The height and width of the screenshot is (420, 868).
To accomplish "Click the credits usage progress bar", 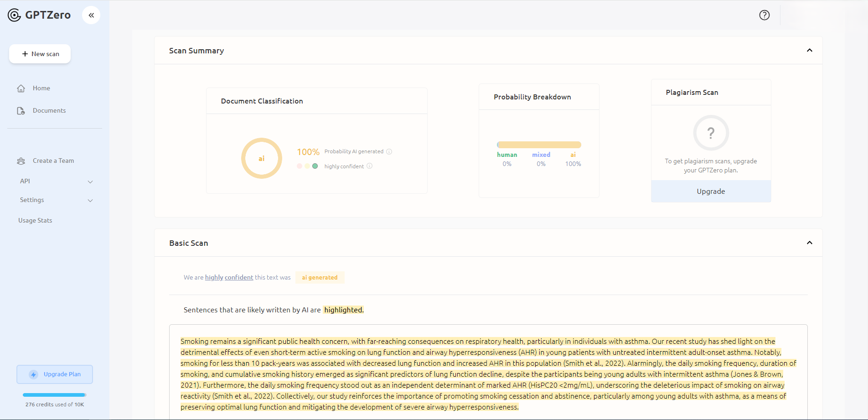I will [54, 395].
